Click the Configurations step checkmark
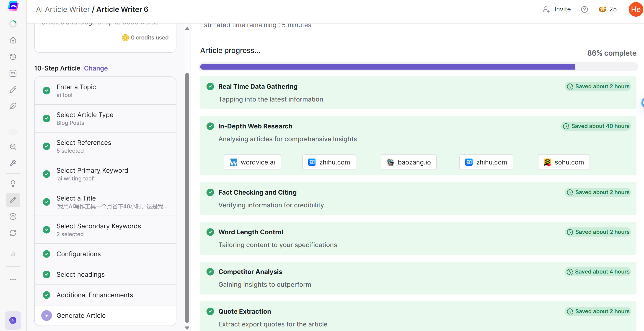This screenshot has width=644, height=331. tap(47, 254)
